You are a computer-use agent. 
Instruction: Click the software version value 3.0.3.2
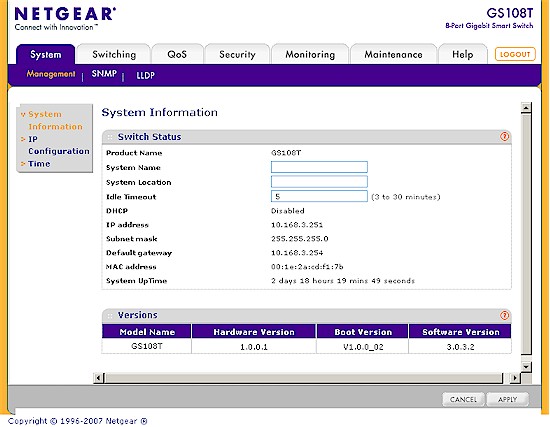(460, 347)
